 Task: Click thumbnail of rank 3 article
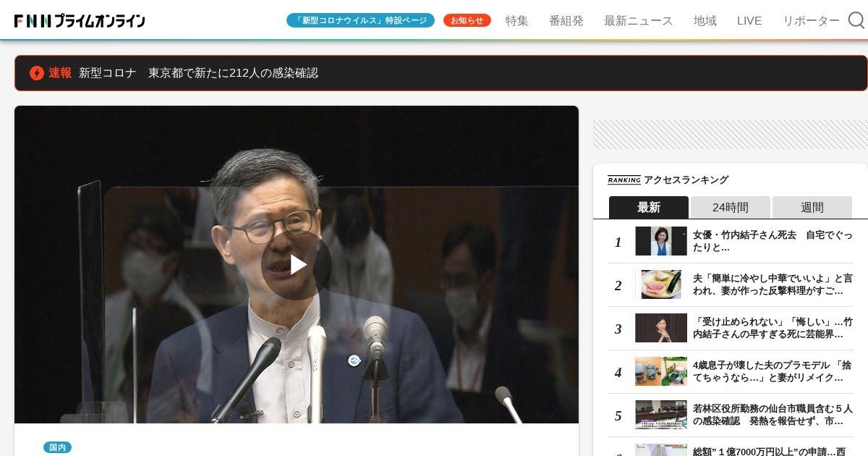pyautogui.click(x=661, y=328)
